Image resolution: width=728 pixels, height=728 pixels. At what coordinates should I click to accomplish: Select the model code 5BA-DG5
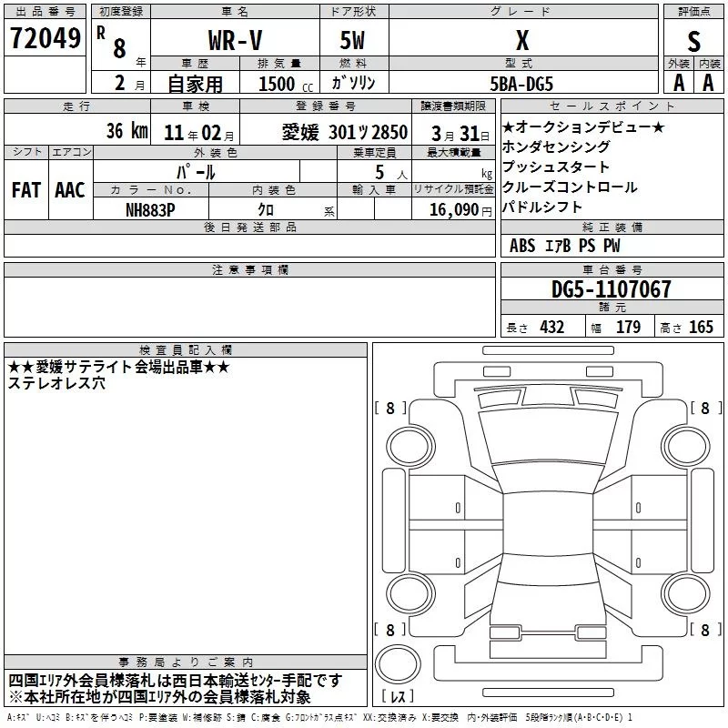click(x=521, y=84)
